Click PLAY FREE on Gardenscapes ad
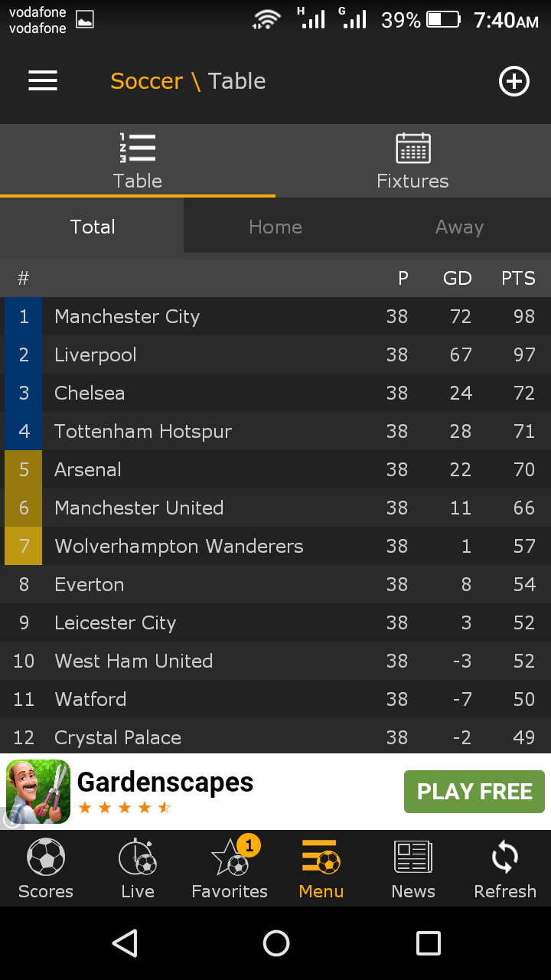Image resolution: width=551 pixels, height=980 pixels. [474, 792]
